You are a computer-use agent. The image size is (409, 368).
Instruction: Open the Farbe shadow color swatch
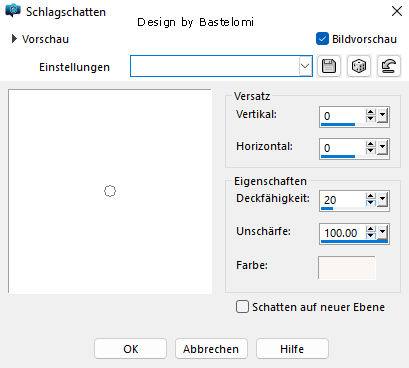347,267
